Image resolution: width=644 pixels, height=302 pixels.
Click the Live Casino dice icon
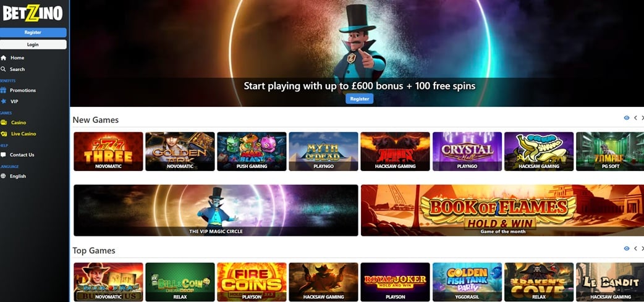click(4, 134)
